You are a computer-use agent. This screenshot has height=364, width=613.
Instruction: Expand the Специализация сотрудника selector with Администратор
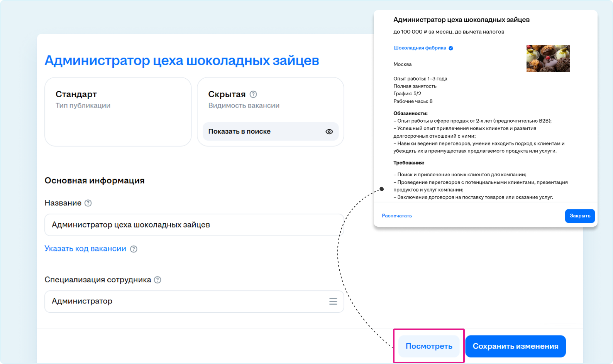[185, 302]
